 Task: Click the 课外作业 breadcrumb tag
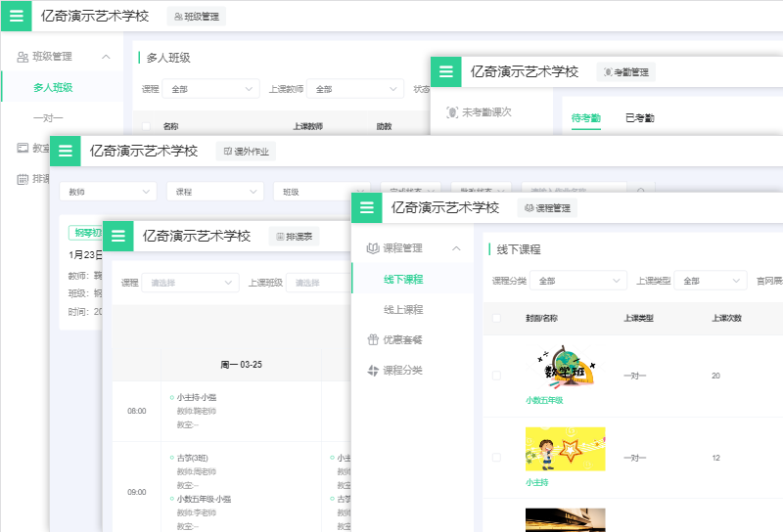246,151
